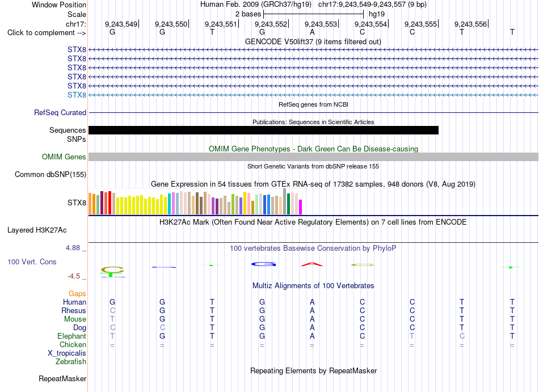Viewport: 539px width, 392px height.
Task: Click the Elephant row light 'C' mismatch base
Action: click(462, 336)
